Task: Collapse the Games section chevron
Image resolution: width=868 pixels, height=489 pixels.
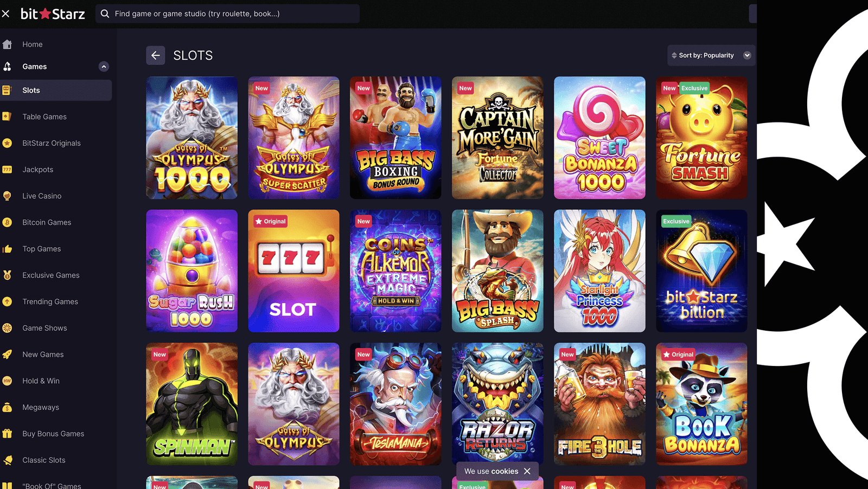Action: coord(104,67)
